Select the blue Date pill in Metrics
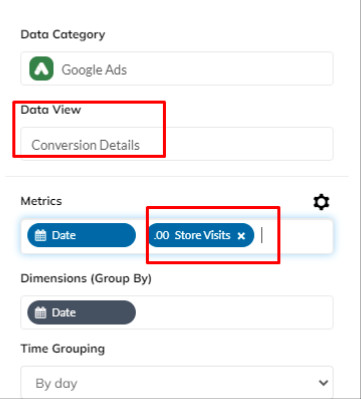This screenshot has height=399, width=361. click(x=81, y=235)
